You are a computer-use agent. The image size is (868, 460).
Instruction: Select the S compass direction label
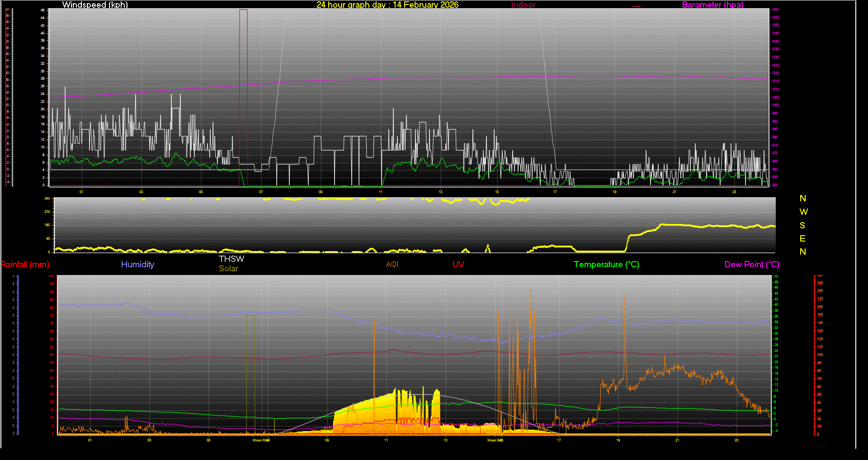point(802,225)
